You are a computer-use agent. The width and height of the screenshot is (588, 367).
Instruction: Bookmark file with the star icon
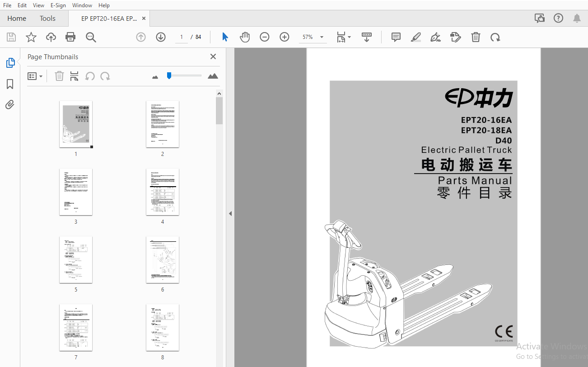31,37
